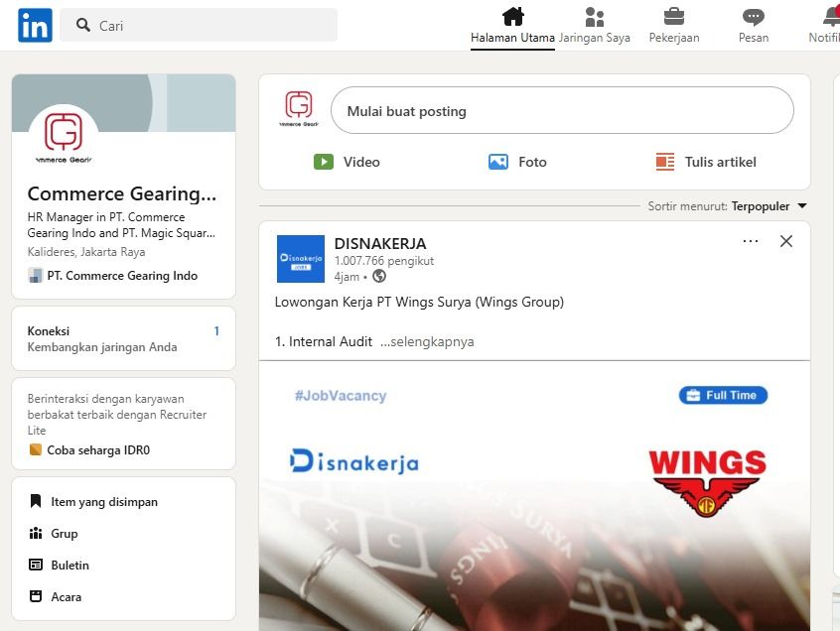Click the LinkedIn logo icon
Viewport: 840px width, 631px height.
click(x=35, y=25)
